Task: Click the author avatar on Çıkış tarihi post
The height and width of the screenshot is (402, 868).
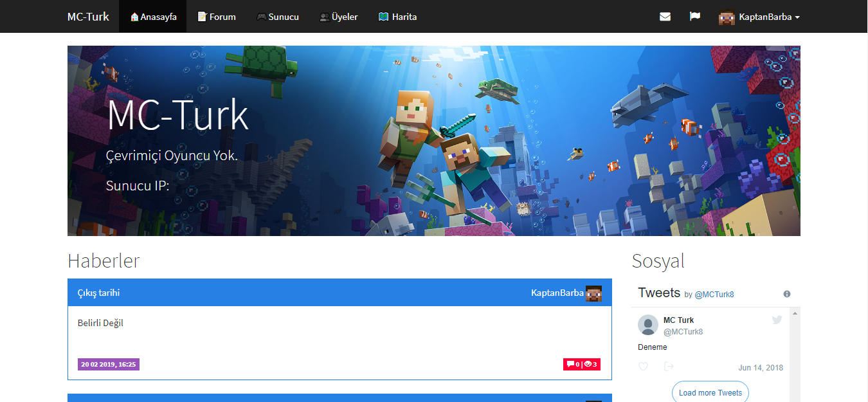Action: click(593, 293)
